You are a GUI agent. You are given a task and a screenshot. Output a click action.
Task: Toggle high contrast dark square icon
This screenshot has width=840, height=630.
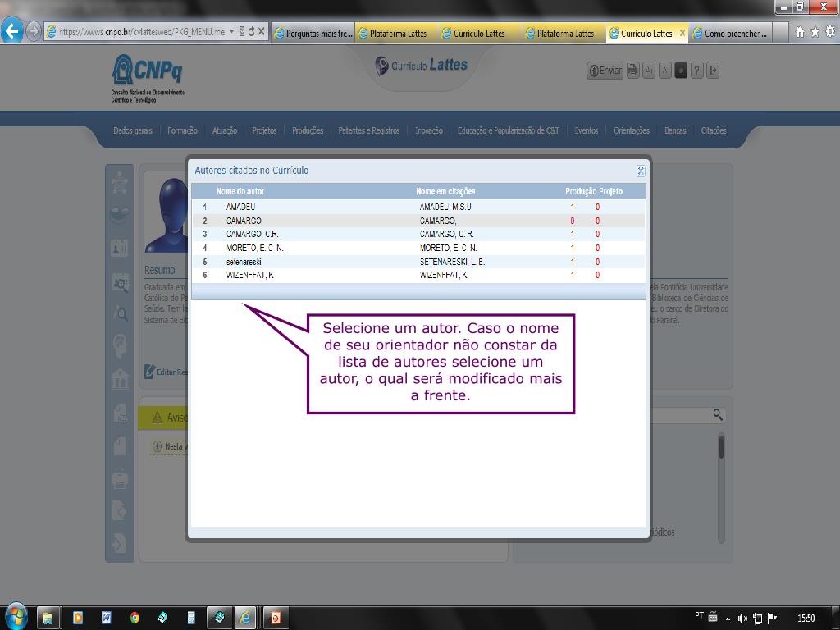point(681,71)
